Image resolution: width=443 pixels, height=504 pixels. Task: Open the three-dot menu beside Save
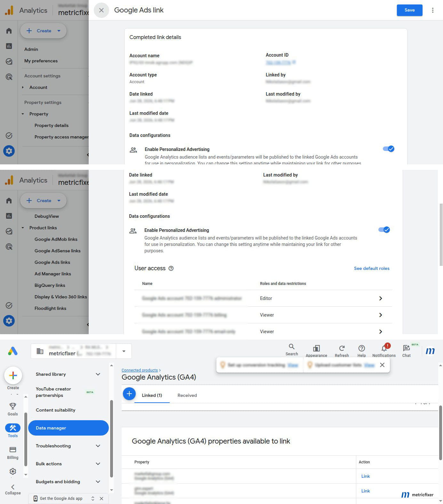coord(432,10)
